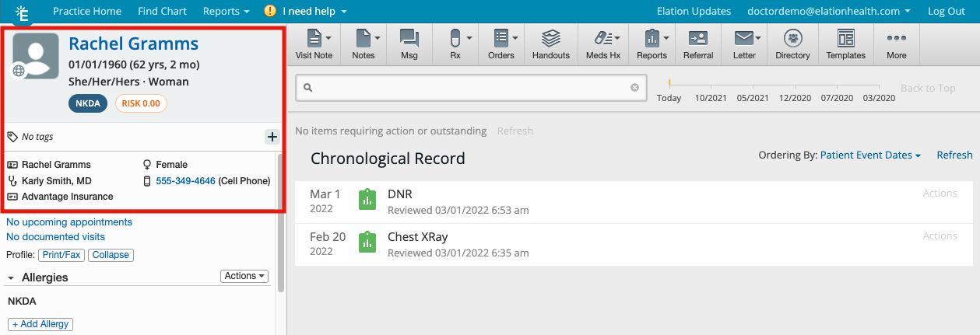Go to Practice Home
Screen dimensions: 980x335
pos(87,12)
